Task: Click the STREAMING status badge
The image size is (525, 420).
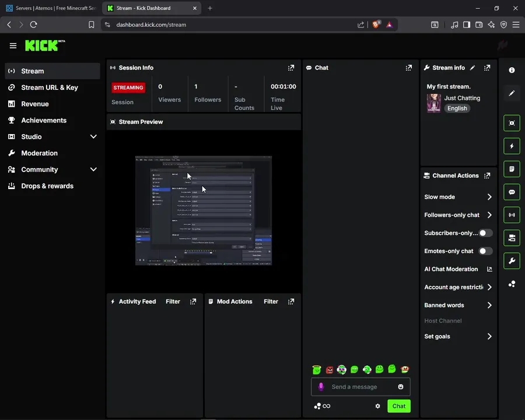Action: 128,87
